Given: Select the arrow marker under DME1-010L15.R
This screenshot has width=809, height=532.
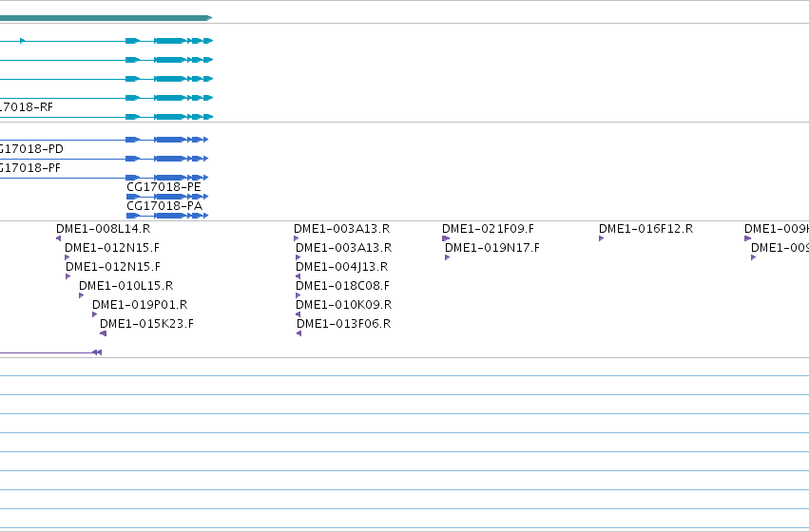Looking at the screenshot, I should [x=82, y=295].
